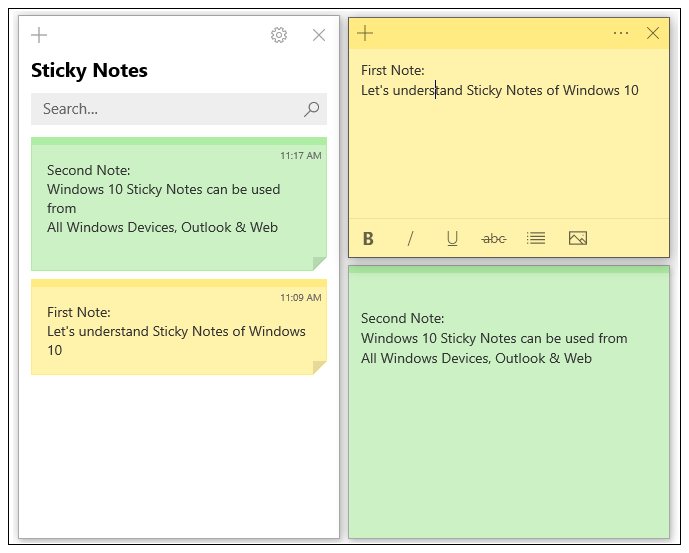Click "Sticky Notes" heading text

(x=89, y=70)
